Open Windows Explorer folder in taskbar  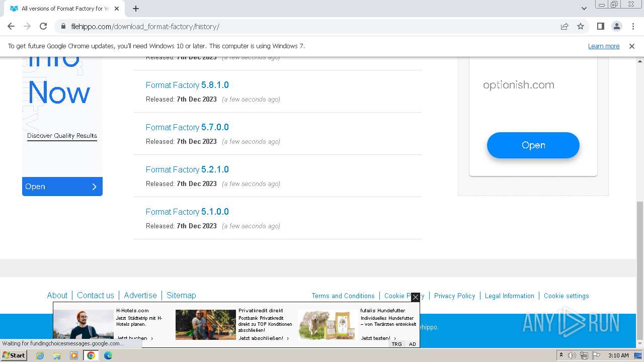click(x=57, y=355)
